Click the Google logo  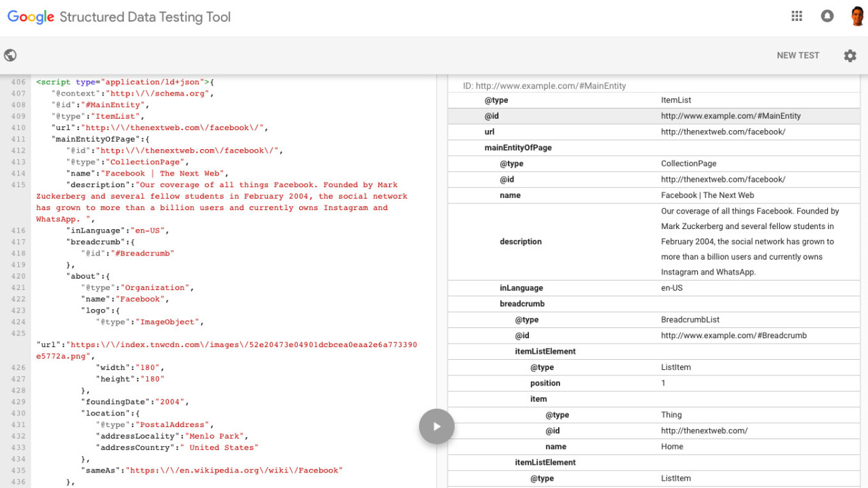pos(31,17)
